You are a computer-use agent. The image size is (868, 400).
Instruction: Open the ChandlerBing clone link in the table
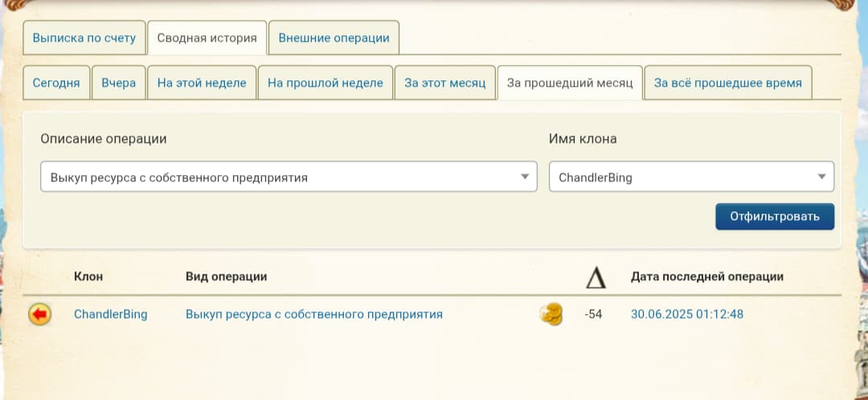click(x=111, y=315)
